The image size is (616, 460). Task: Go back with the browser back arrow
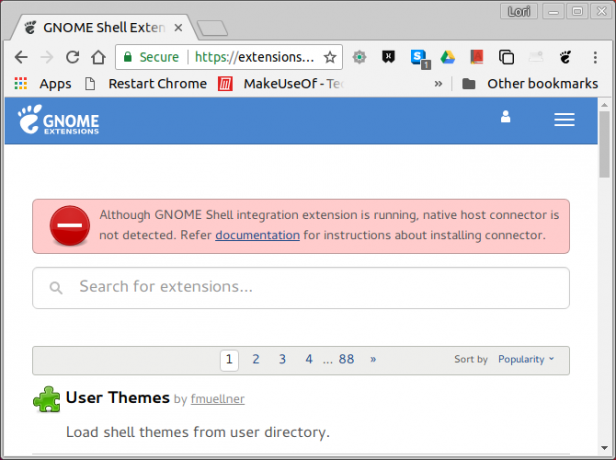click(x=21, y=57)
